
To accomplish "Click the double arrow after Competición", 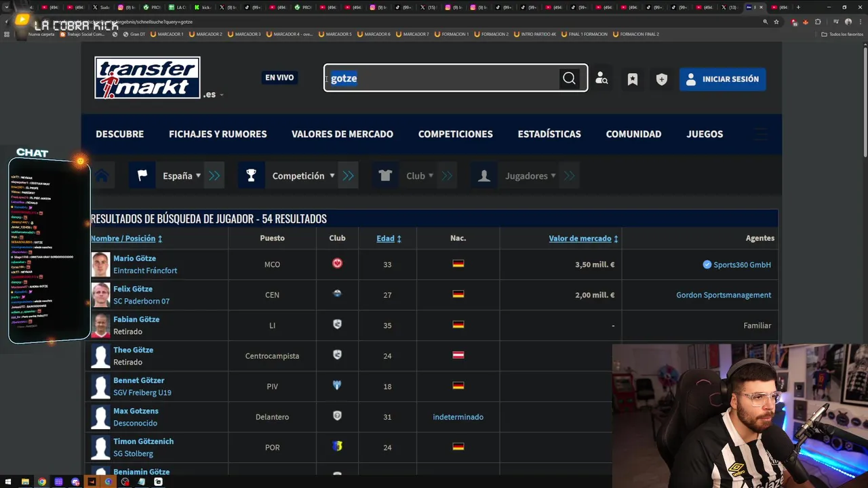I will click(x=349, y=176).
